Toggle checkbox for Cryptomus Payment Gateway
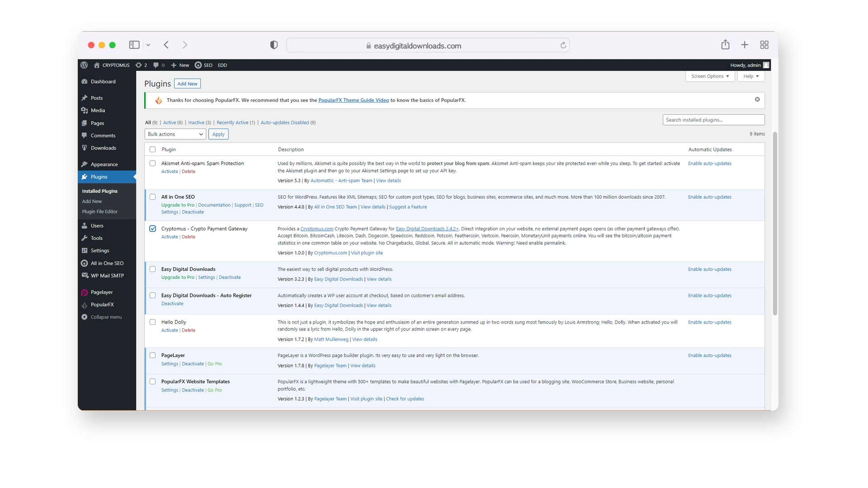The image size is (868, 488). click(152, 228)
